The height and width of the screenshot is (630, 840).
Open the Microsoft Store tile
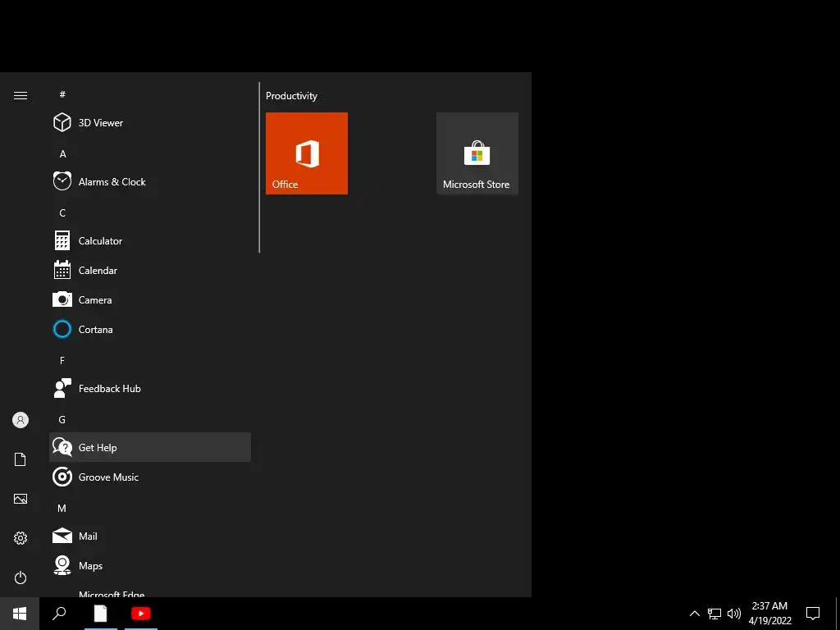[x=477, y=153]
